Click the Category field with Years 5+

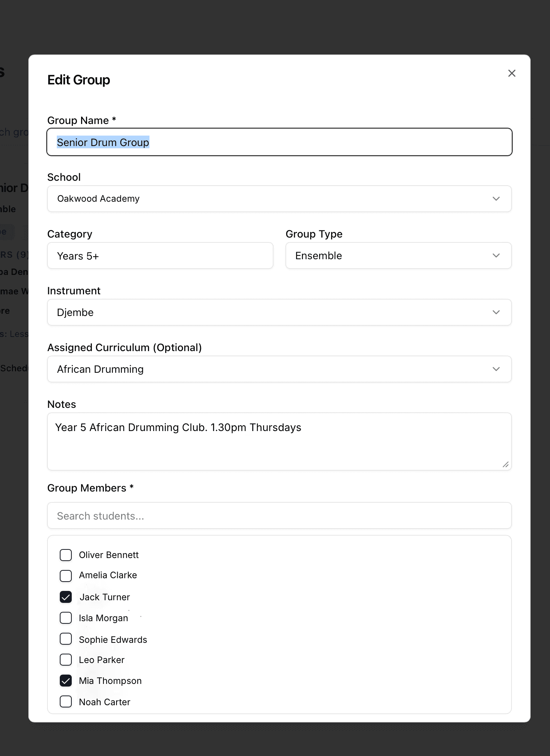coord(160,256)
